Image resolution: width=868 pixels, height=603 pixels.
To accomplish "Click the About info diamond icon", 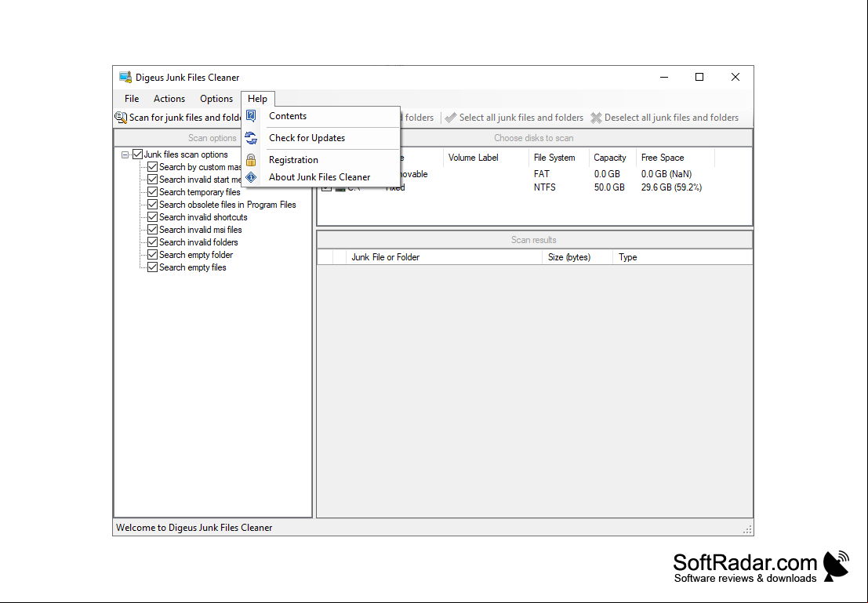I will [251, 177].
